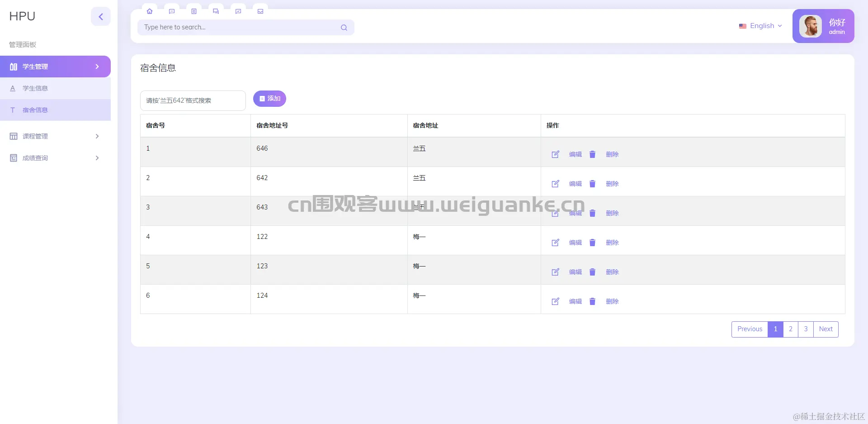Open the 宿舍信息 submenu item
Viewport: 868px width, 424px height.
tap(55, 110)
